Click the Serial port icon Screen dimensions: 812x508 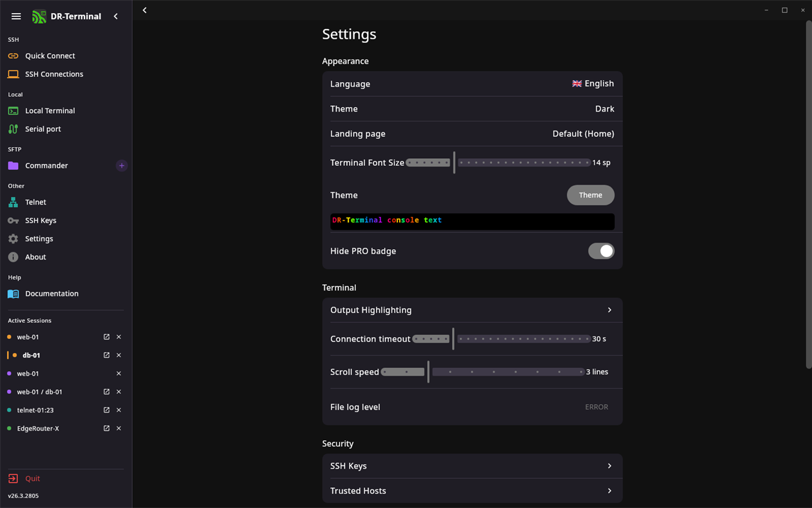click(13, 129)
